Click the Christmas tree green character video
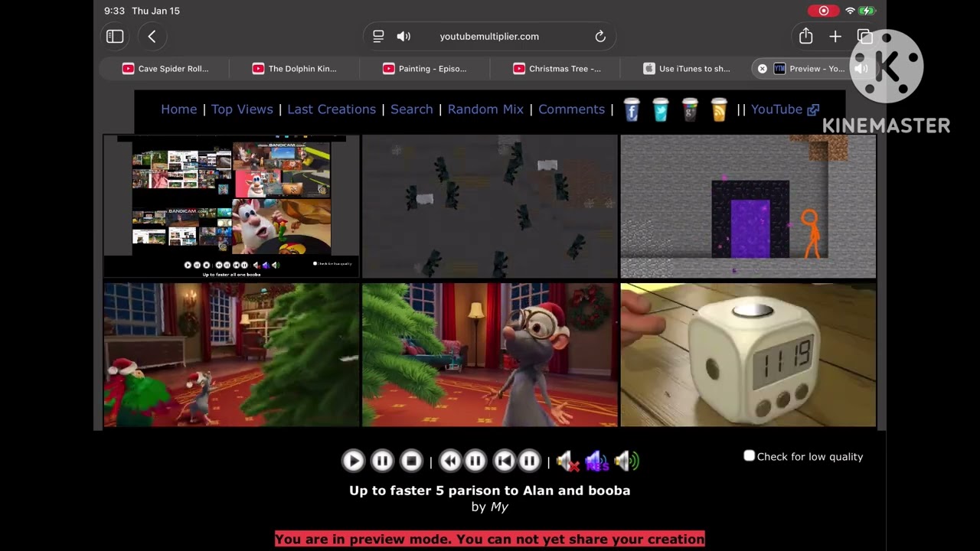 click(231, 355)
